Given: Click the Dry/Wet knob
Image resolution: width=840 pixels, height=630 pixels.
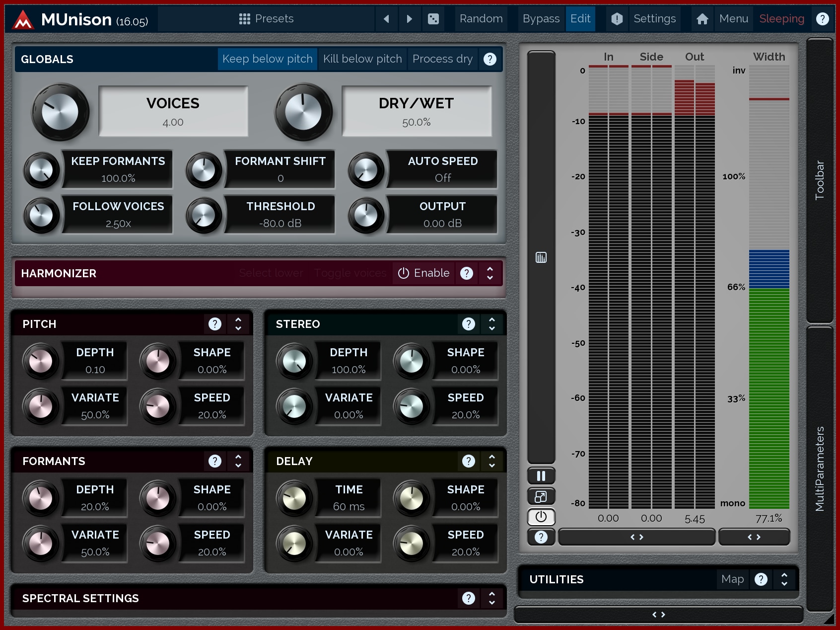Looking at the screenshot, I should 303,112.
